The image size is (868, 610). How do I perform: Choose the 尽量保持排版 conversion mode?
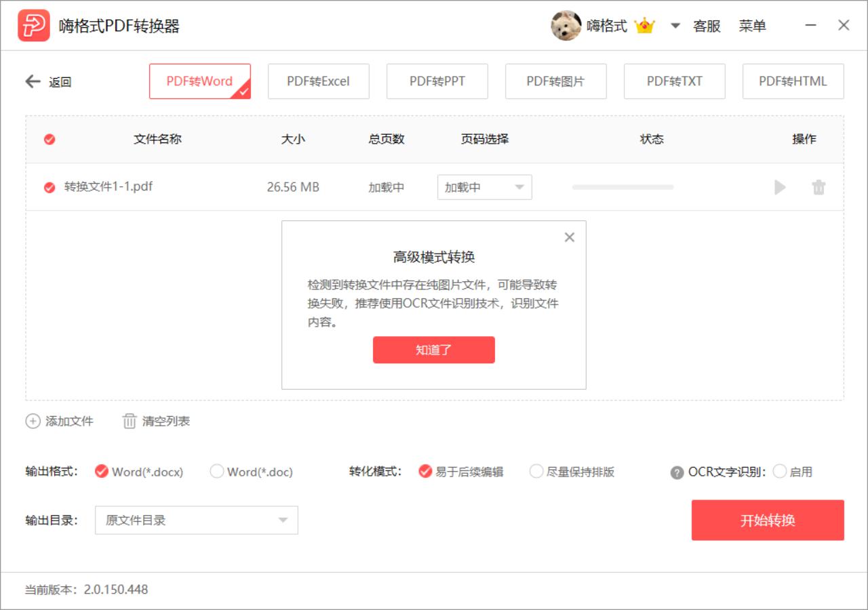point(536,472)
